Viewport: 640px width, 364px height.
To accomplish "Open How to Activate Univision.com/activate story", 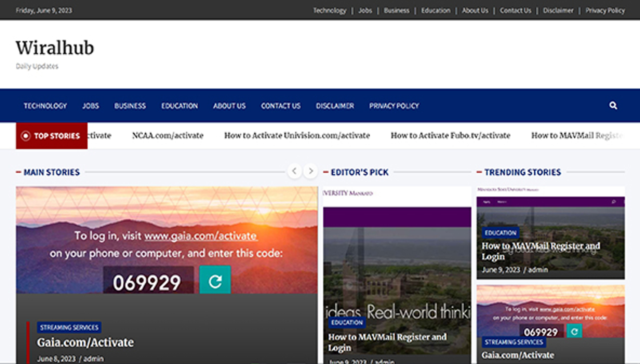I will pyautogui.click(x=297, y=136).
